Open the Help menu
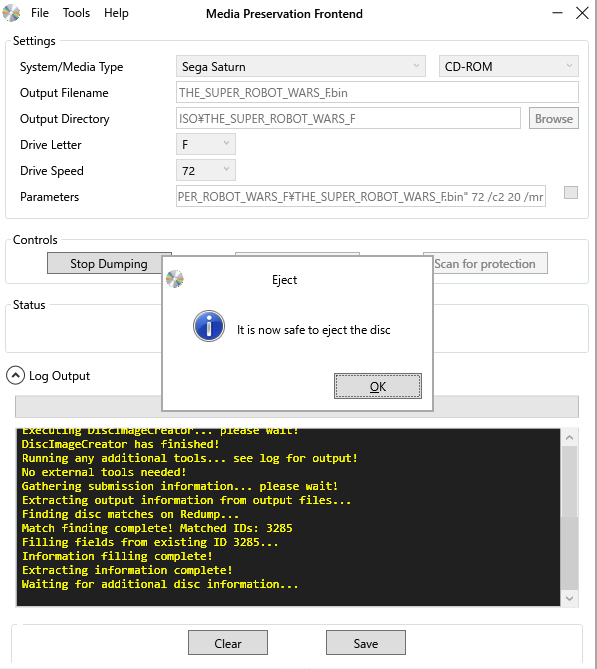The height and width of the screenshot is (669, 597). [x=116, y=13]
